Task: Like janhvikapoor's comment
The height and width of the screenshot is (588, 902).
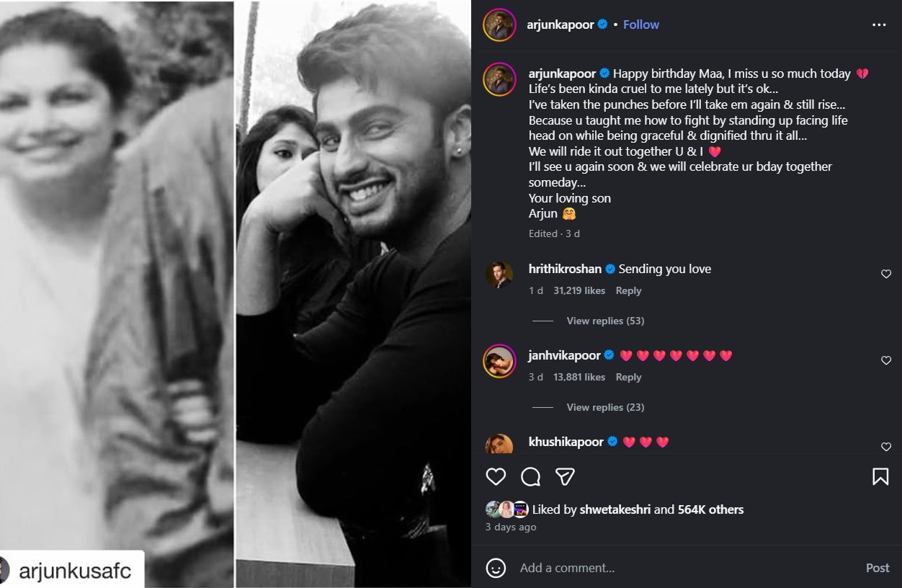Action: [886, 360]
